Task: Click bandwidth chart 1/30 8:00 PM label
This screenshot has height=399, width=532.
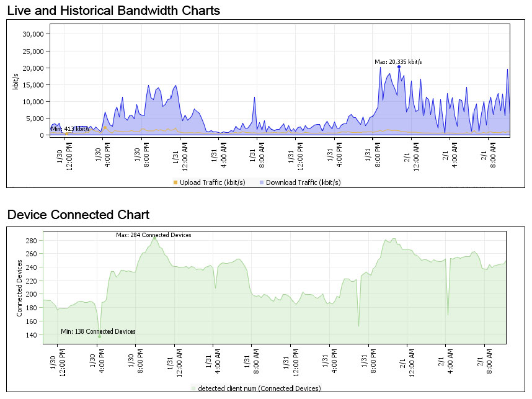Action: 141,155
